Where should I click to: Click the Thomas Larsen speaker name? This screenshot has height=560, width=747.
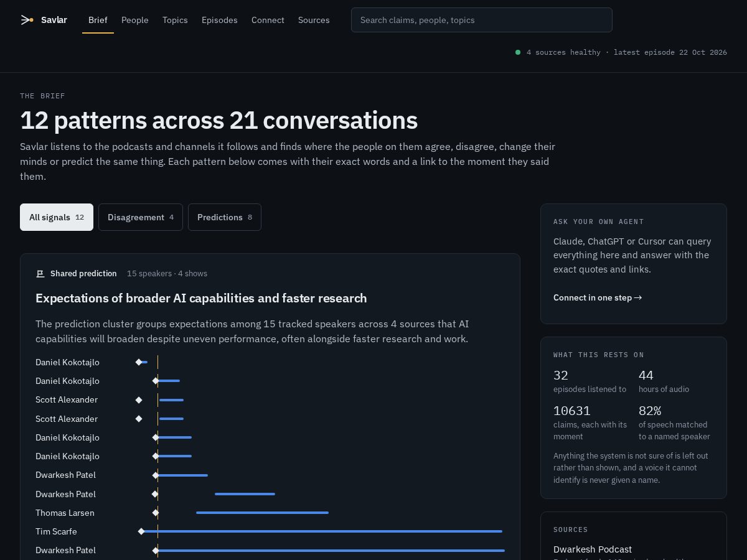65,513
